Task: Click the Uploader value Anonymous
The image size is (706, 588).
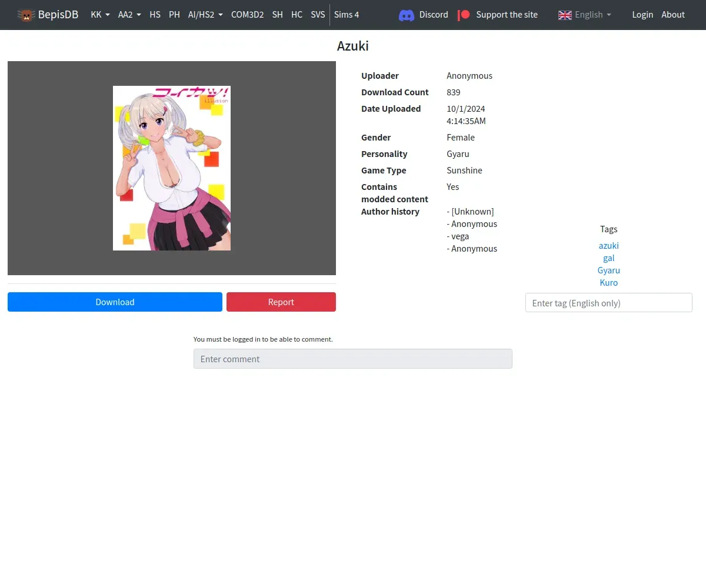Action: pos(469,76)
